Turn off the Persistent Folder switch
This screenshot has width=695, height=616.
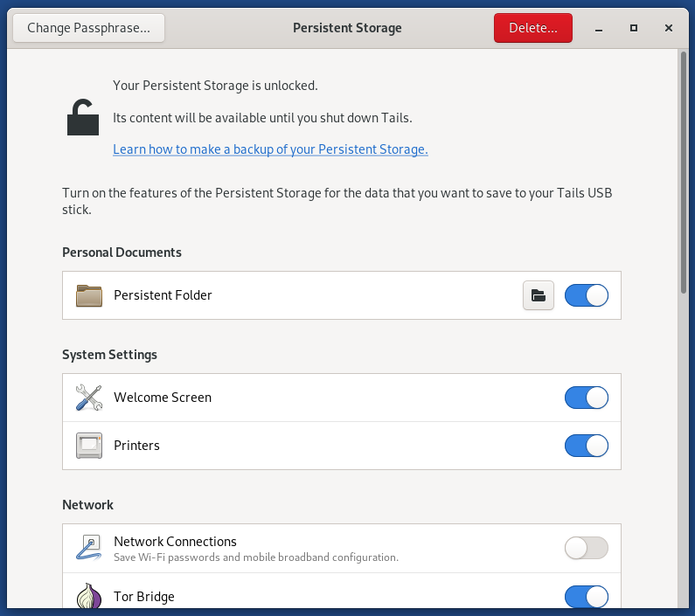point(587,295)
